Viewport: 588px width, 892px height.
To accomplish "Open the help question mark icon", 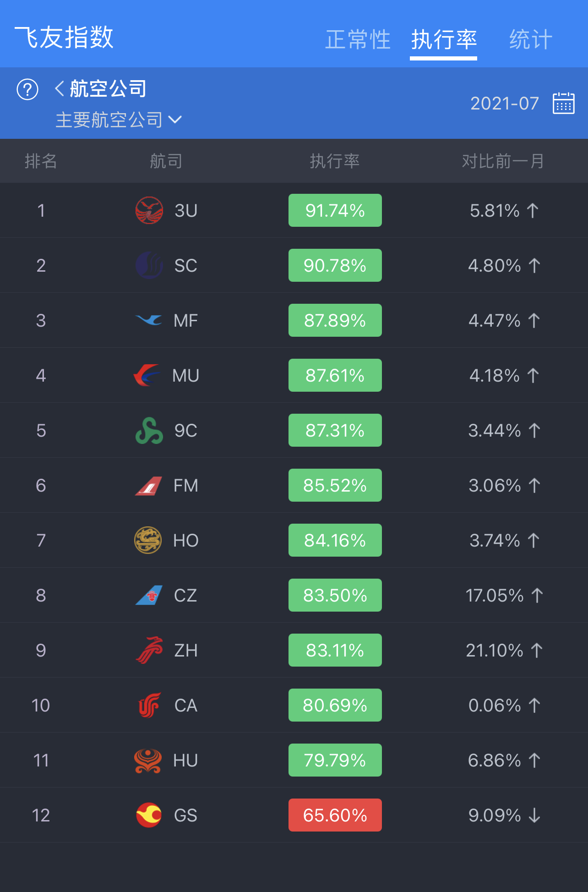I will 27,89.
